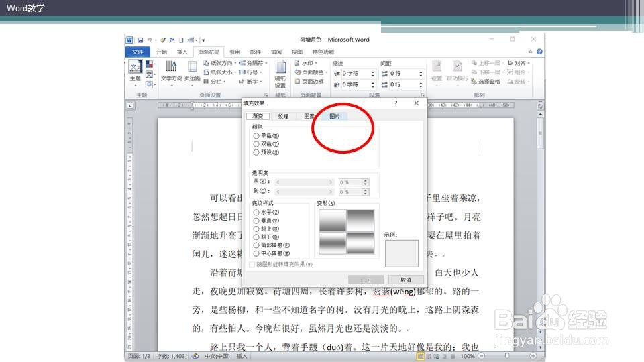Open Paper Size (纸张大小) dropdown
644x362 pixels.
point(220,72)
